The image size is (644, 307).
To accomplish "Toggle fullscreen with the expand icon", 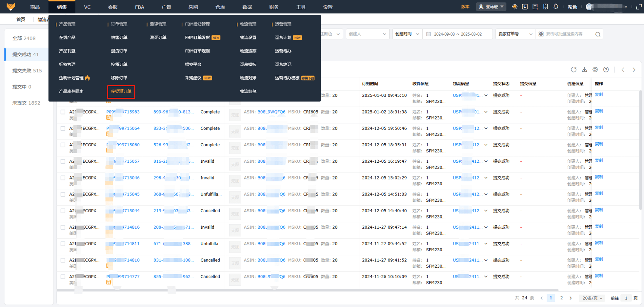I will [638, 7].
